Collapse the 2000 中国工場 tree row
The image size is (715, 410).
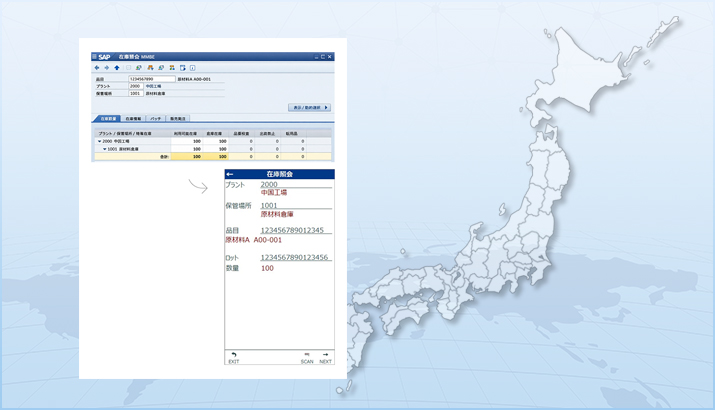pos(99,141)
